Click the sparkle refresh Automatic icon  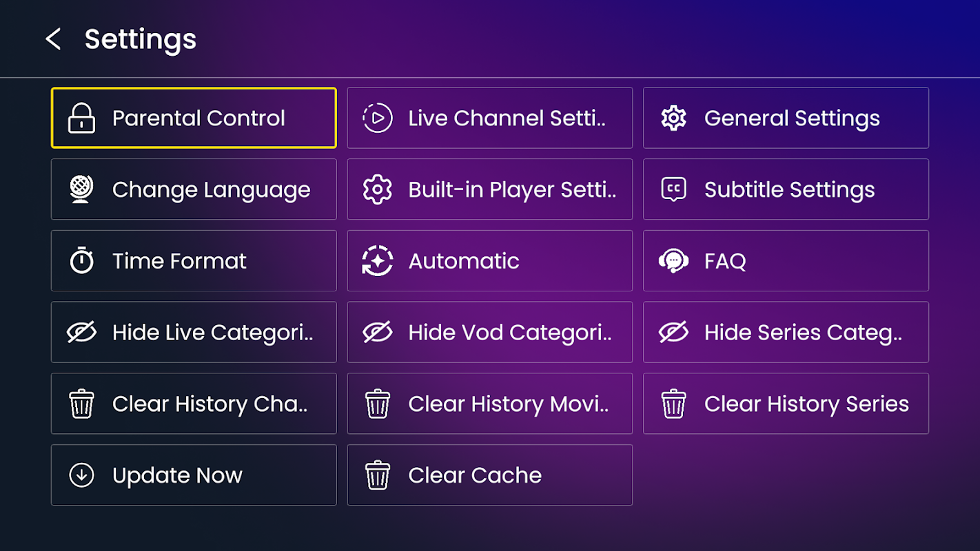(378, 261)
